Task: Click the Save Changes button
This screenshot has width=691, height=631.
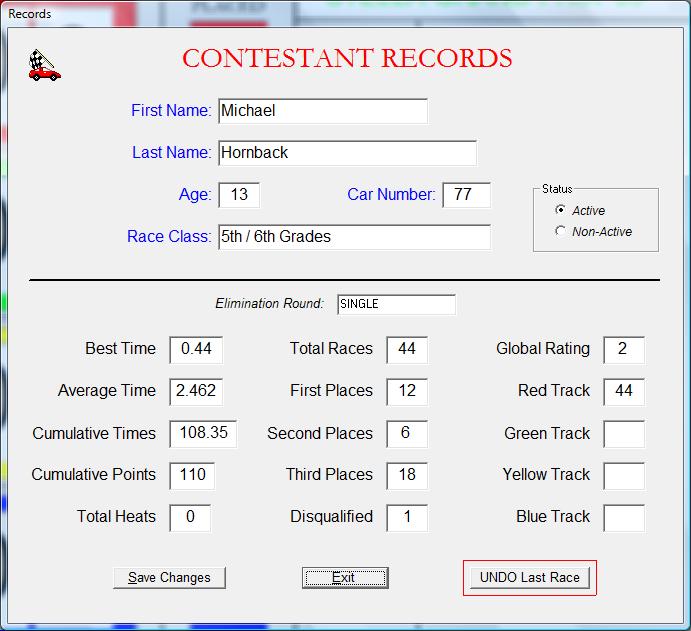Action: pos(169,578)
